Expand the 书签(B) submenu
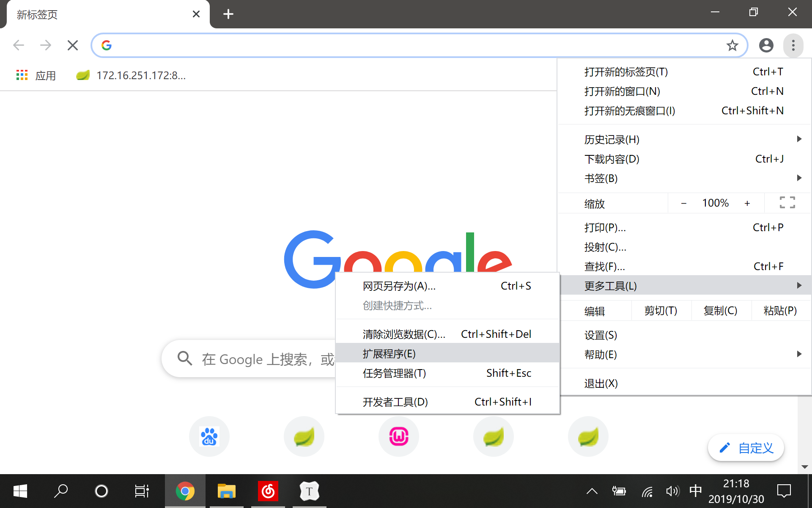Viewport: 812px width, 508px height. click(684, 178)
